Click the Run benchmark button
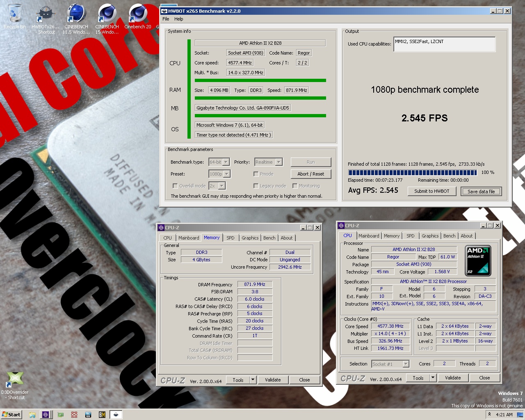 311,162
